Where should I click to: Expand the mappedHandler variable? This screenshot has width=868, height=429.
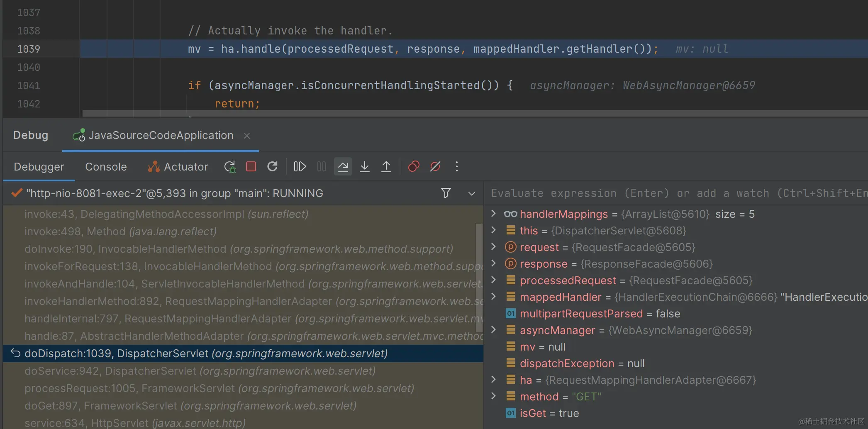[x=493, y=297]
